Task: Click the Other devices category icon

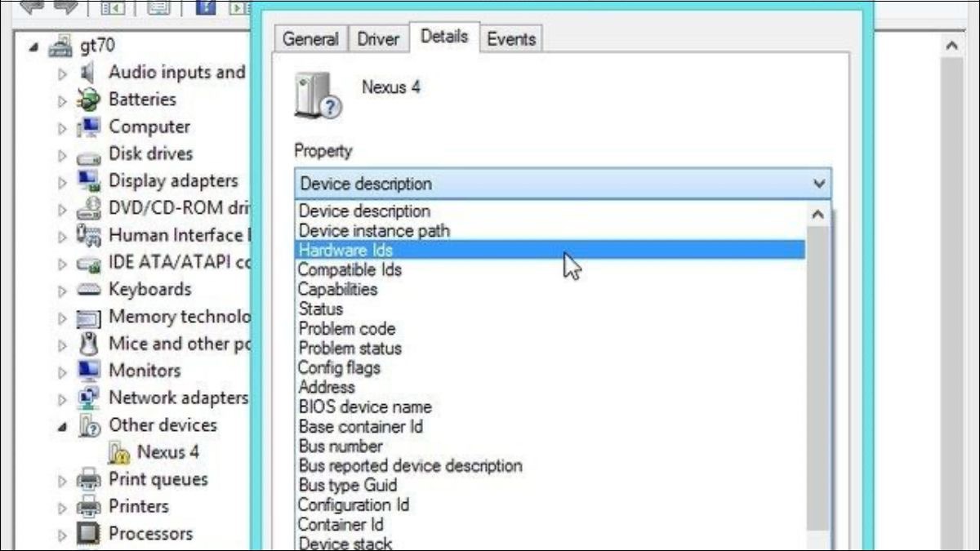Action: 88,425
